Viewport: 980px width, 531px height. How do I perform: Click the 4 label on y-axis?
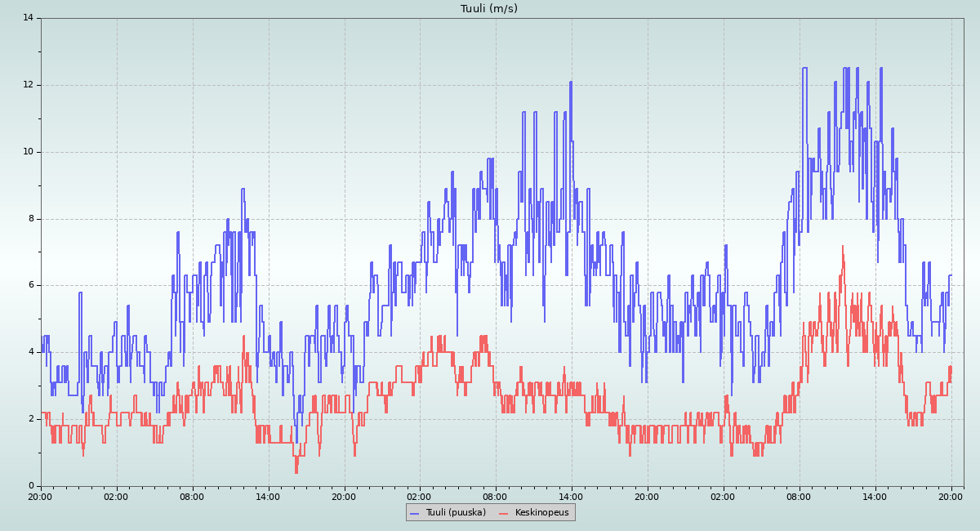pyautogui.click(x=30, y=352)
